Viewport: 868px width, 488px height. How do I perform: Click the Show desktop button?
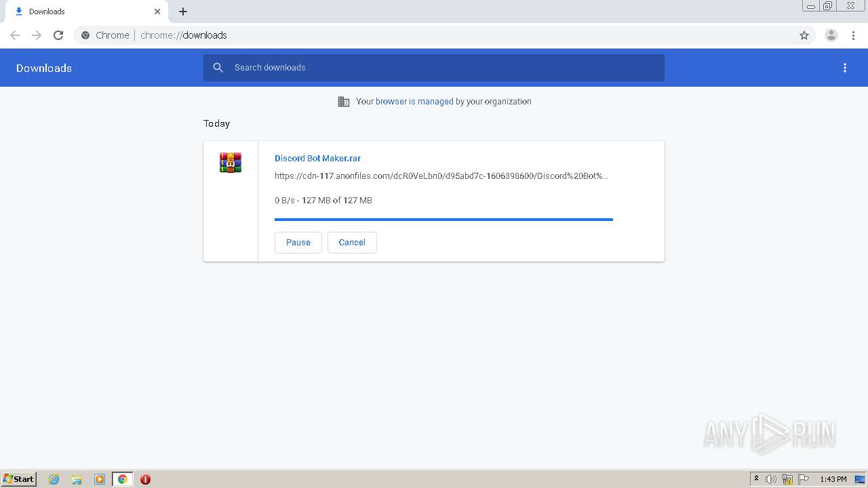pyautogui.click(x=861, y=479)
